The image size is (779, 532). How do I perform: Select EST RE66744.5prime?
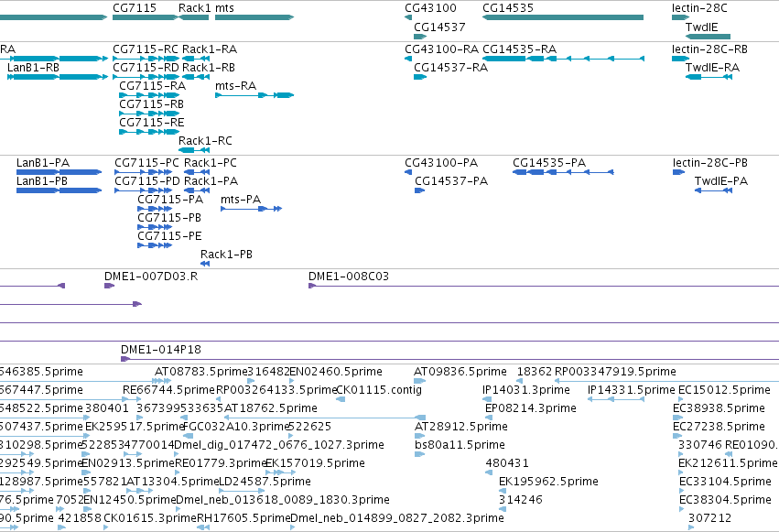169,390
